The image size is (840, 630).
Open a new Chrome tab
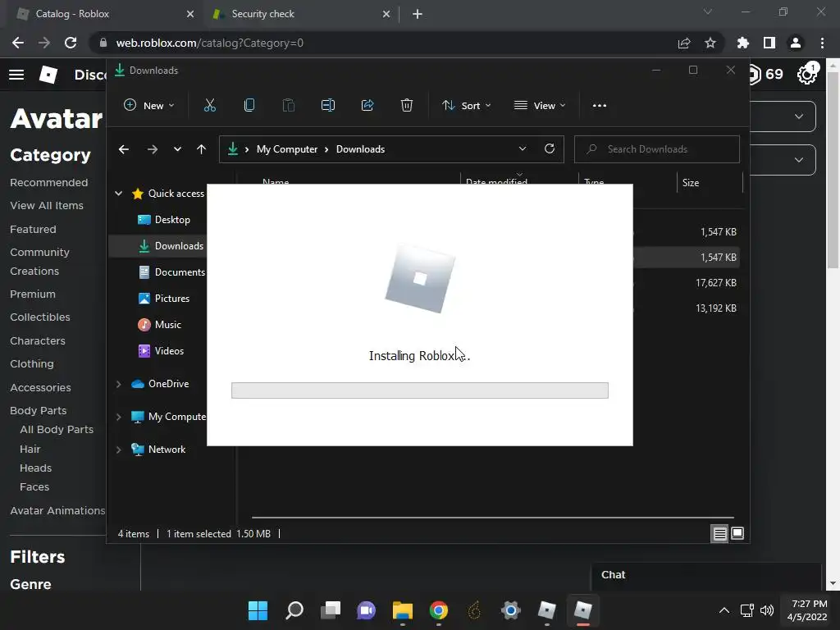tap(418, 14)
